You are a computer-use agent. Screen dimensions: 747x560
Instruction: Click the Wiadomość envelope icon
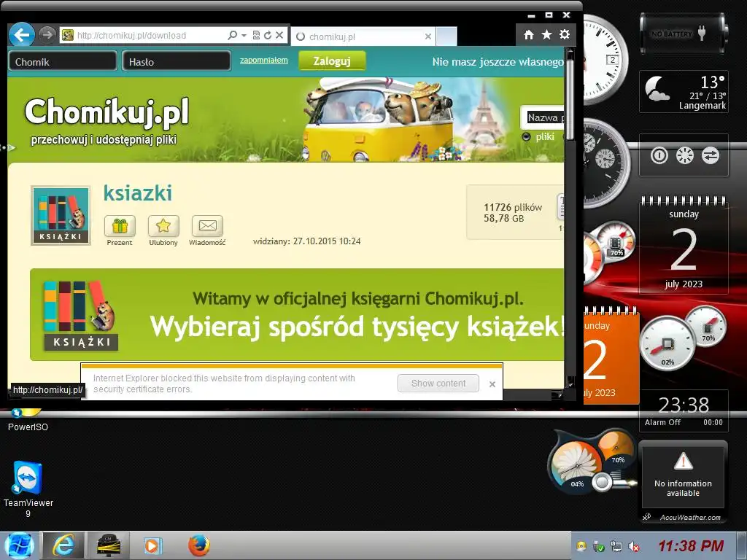pyautogui.click(x=207, y=226)
